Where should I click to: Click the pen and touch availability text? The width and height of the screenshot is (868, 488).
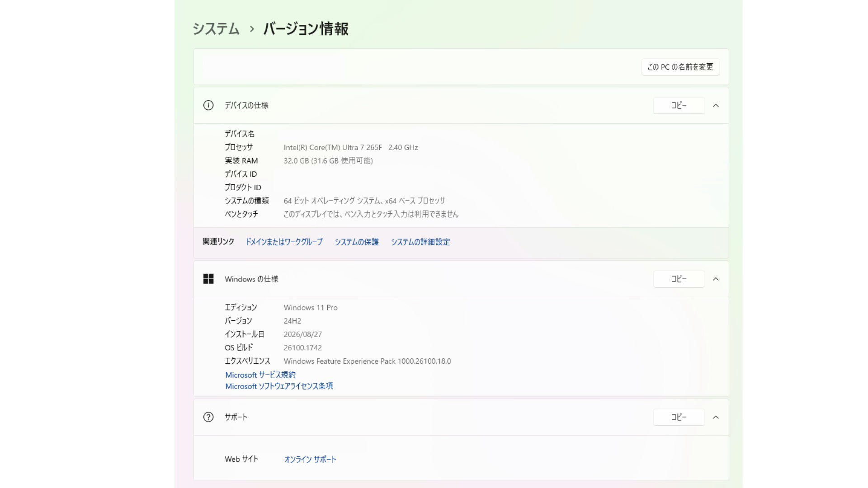(371, 214)
